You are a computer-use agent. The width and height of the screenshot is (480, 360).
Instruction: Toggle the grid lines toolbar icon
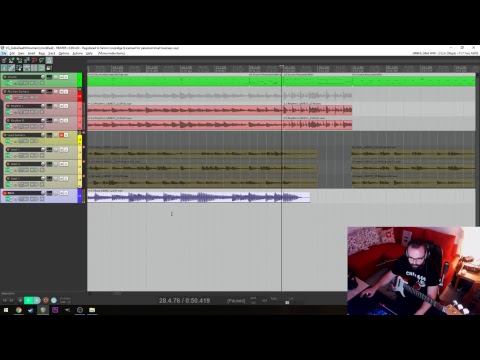(34, 68)
